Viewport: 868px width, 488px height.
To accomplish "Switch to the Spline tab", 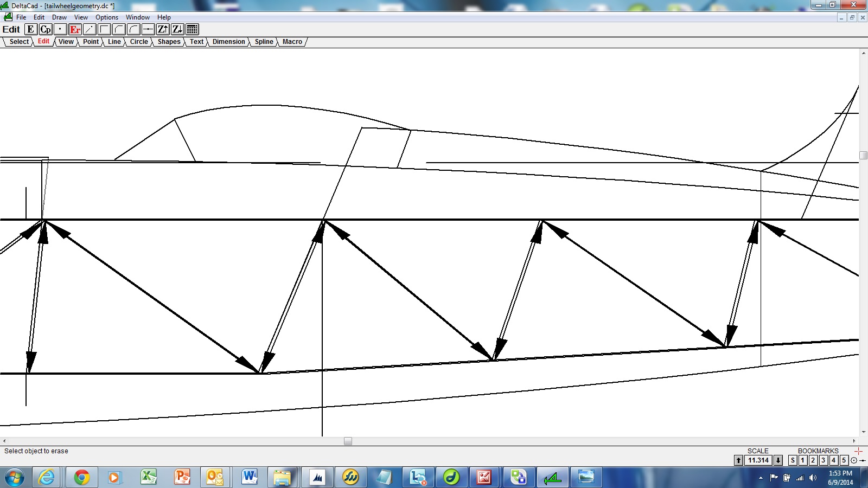I will (264, 42).
